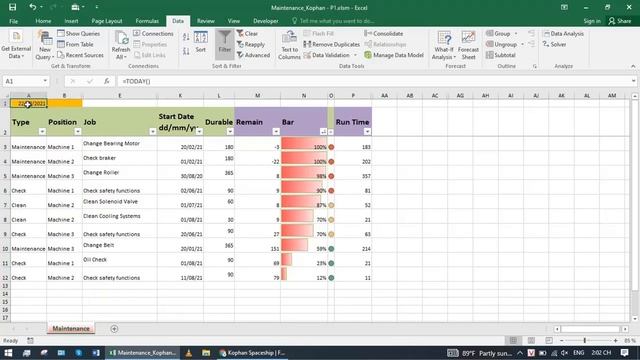The image size is (640, 360).
Task: Switch to the Developer tab
Action: click(266, 21)
